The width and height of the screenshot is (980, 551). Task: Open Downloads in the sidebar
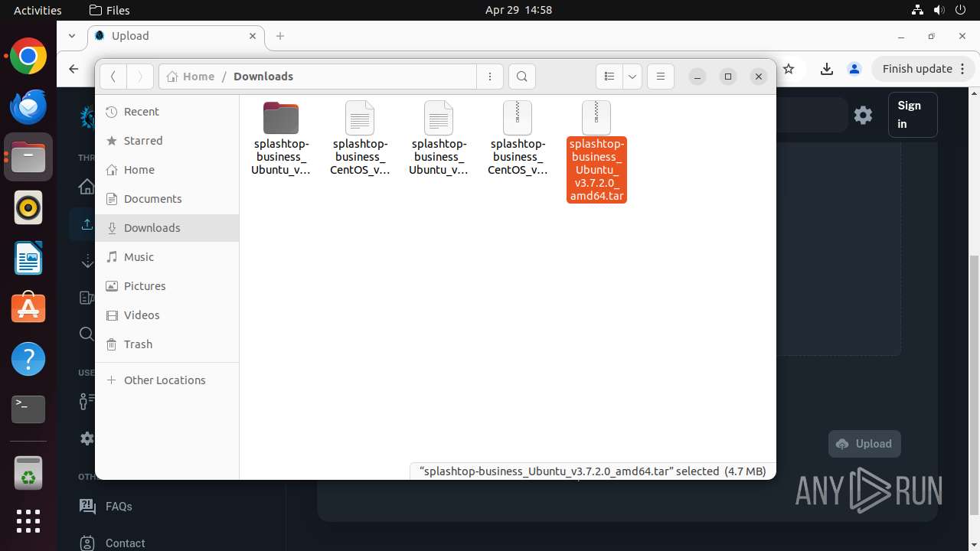(167, 228)
